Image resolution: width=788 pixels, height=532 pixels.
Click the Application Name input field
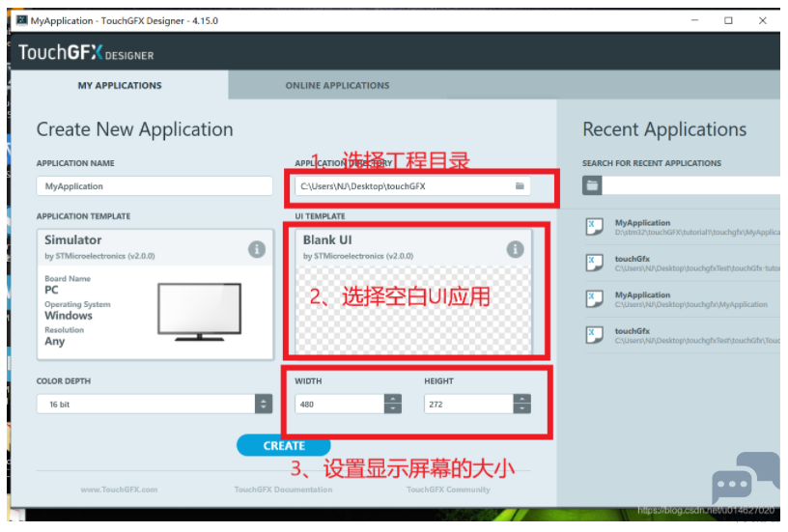coord(155,186)
